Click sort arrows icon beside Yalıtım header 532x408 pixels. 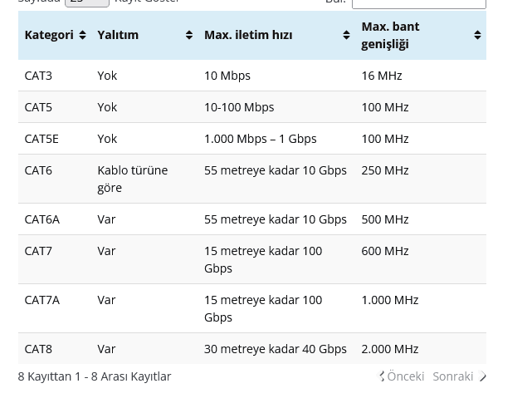pyautogui.click(x=189, y=35)
